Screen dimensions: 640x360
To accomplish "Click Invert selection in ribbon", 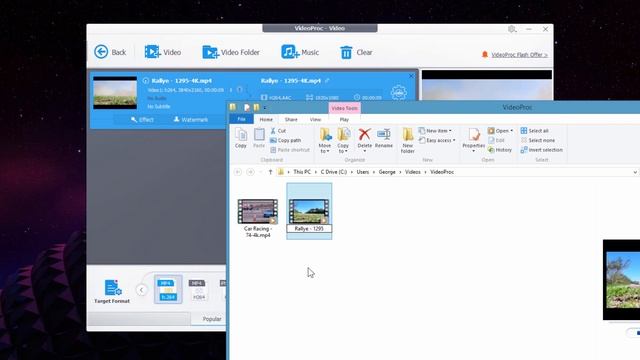I will click(542, 150).
